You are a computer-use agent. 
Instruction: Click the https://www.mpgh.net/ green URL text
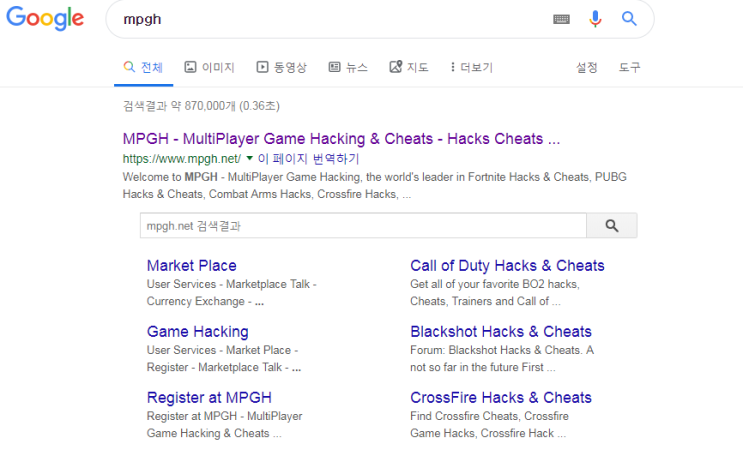181,158
